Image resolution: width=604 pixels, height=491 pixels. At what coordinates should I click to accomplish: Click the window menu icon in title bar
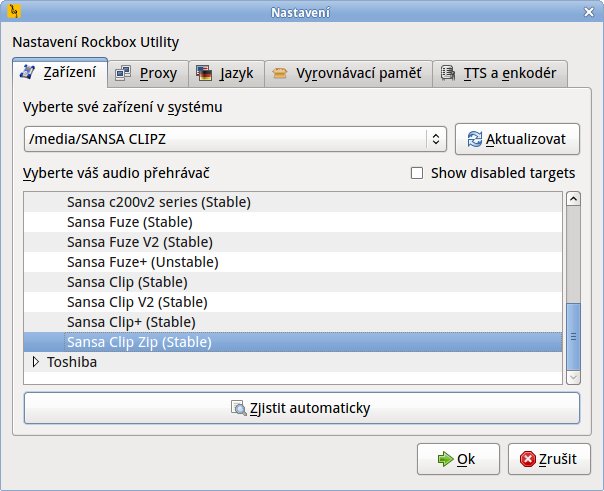[x=13, y=12]
